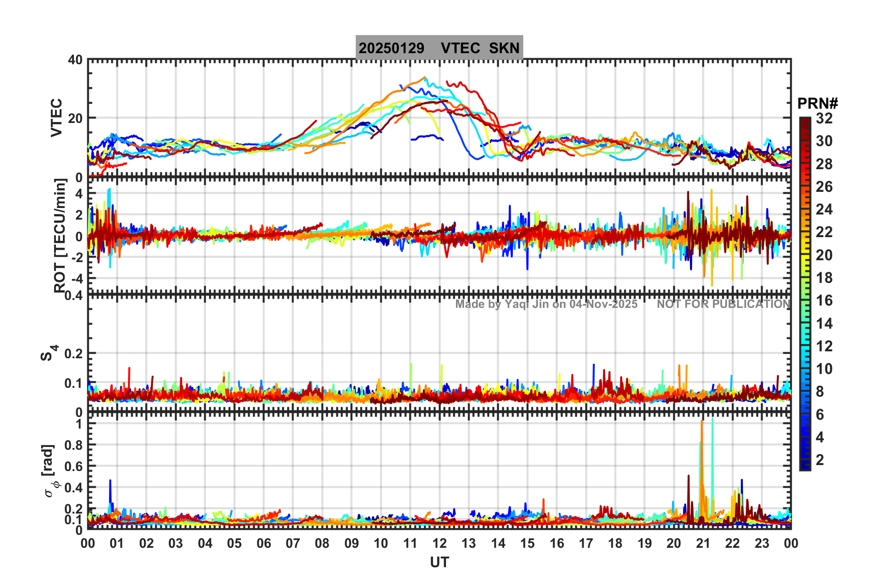Click the plot title "20250129 VTEC SKN"
This screenshot has width=879, height=588.
[439, 48]
